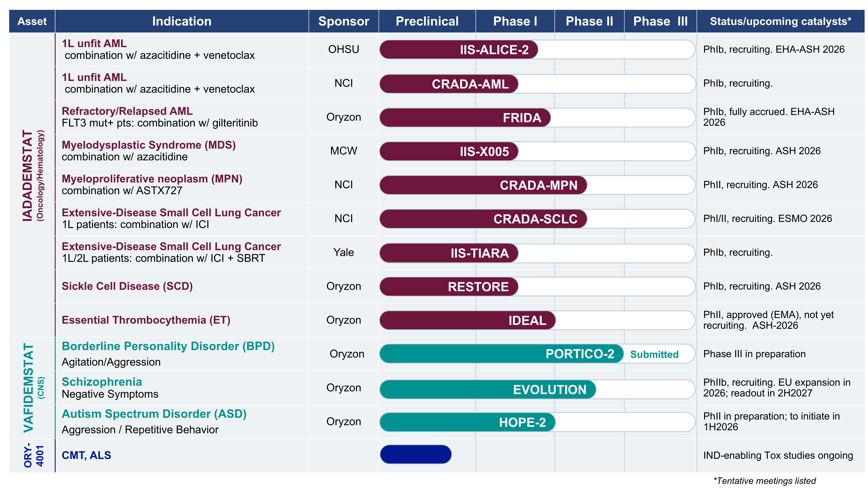Click the IIS-ALICE-2 progress bar
Viewport: 868px width, 488px height.
coord(459,50)
